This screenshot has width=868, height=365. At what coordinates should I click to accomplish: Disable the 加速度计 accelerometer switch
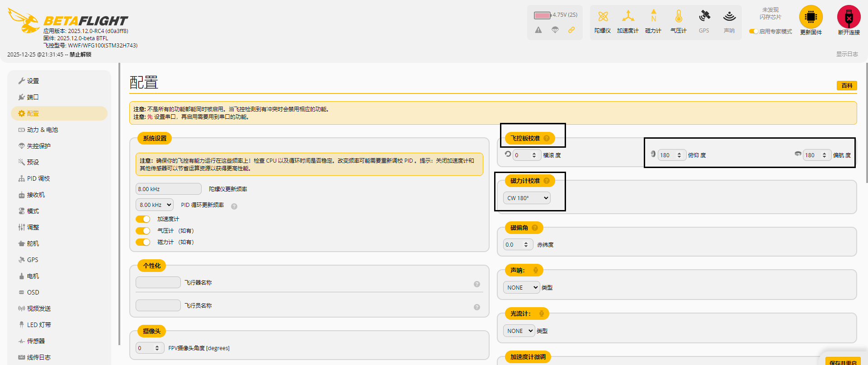(x=143, y=219)
